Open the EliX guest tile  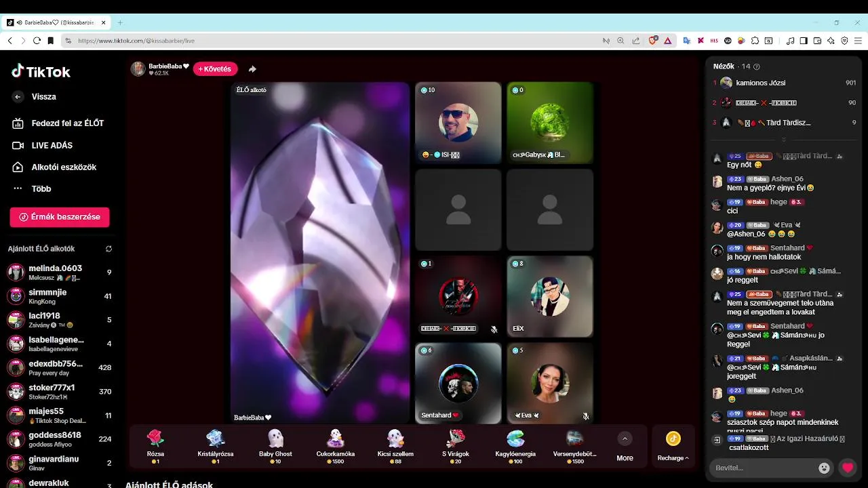pyautogui.click(x=550, y=296)
